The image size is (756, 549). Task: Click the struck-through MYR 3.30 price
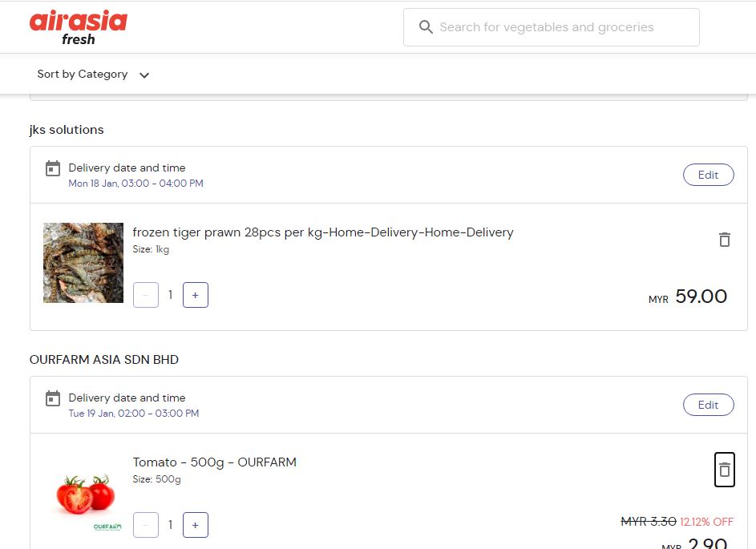(649, 522)
